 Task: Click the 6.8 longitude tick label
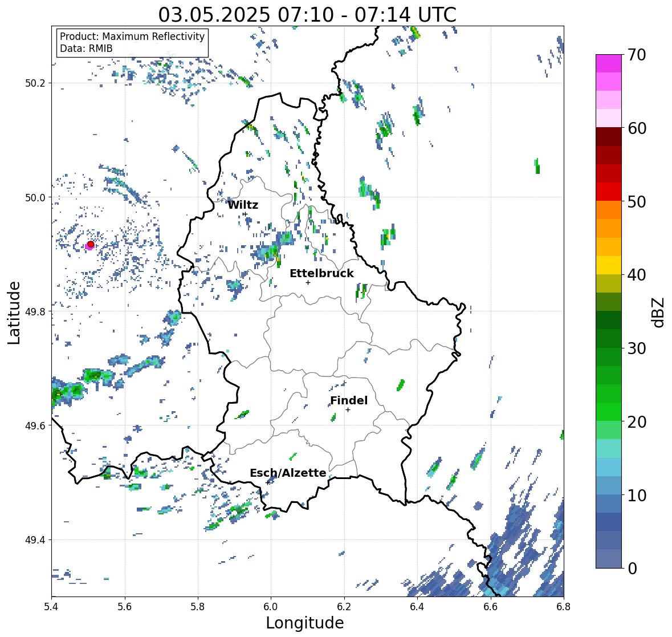[x=564, y=607]
